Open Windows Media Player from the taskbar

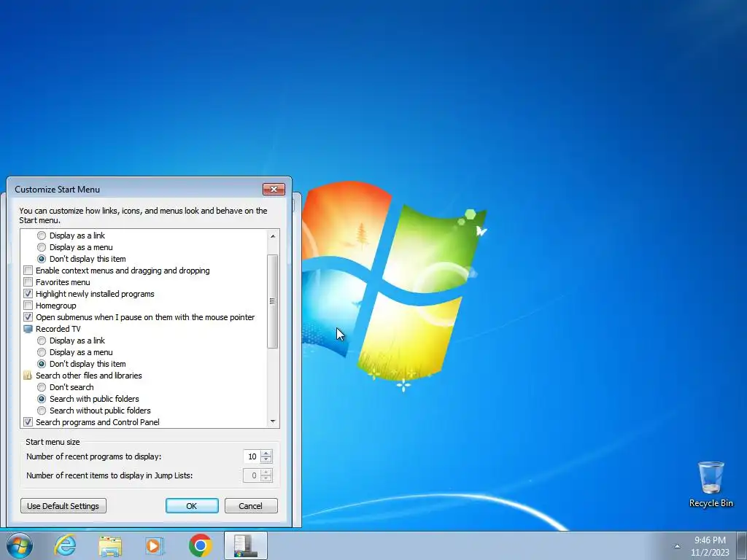[154, 545]
